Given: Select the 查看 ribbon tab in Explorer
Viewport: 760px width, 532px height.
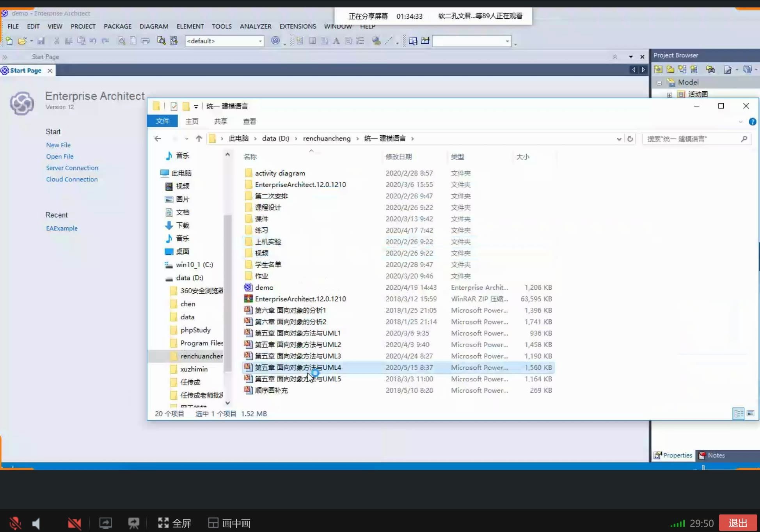Looking at the screenshot, I should [x=249, y=121].
